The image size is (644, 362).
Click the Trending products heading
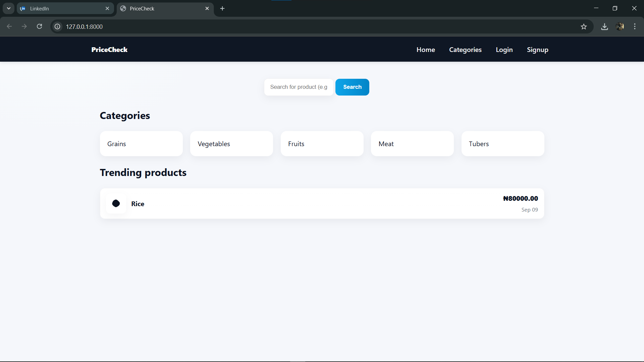(143, 173)
